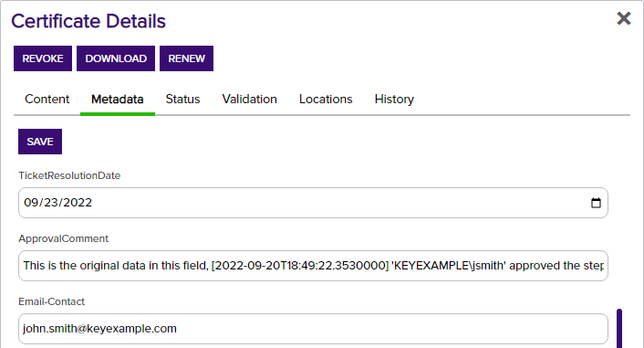Open the calendar picker for TicketResolutionDate
The width and height of the screenshot is (644, 348).
[x=596, y=203]
